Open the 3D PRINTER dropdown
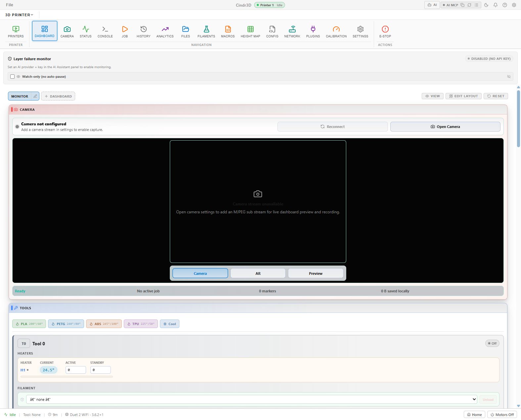The image size is (521, 420). tap(19, 15)
